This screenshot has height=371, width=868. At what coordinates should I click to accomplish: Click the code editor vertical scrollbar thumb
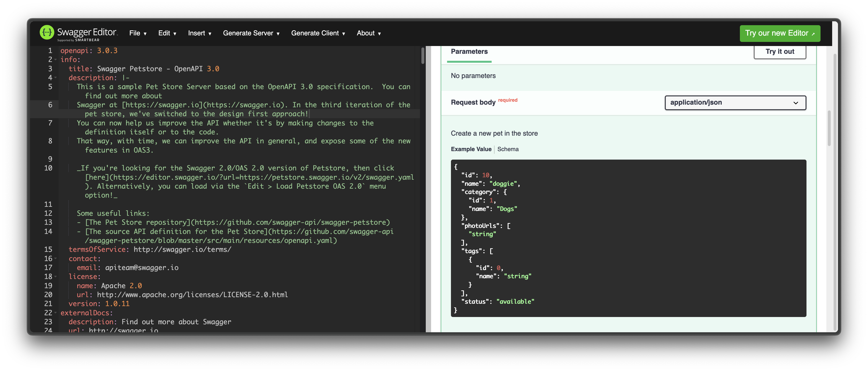[423, 56]
